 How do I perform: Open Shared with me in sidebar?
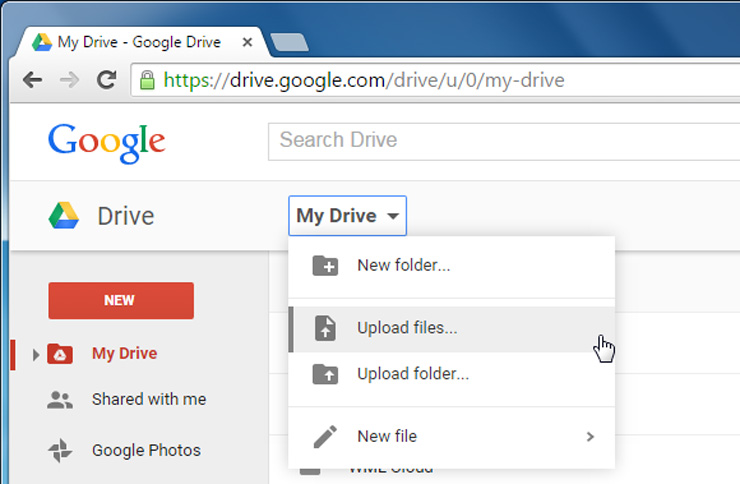[149, 399]
